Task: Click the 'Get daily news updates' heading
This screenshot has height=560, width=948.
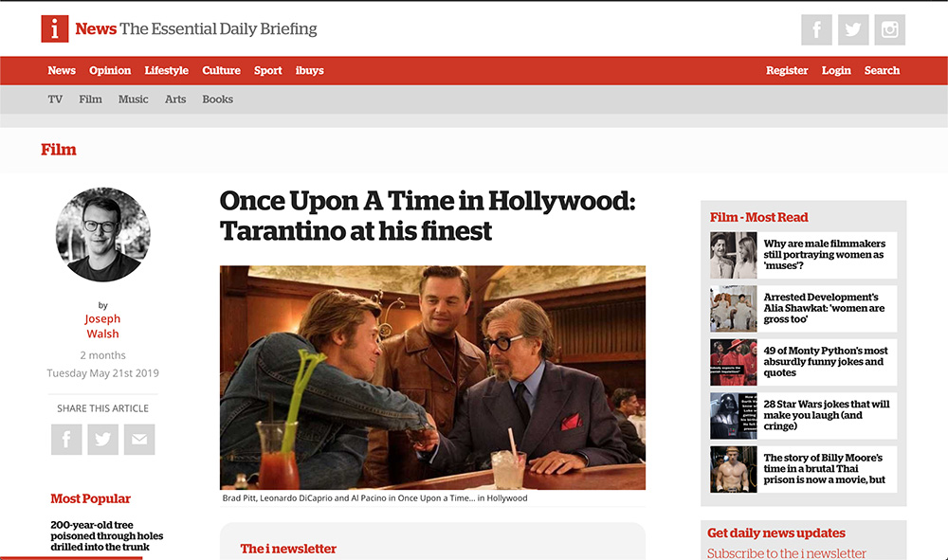Action: coord(776,533)
